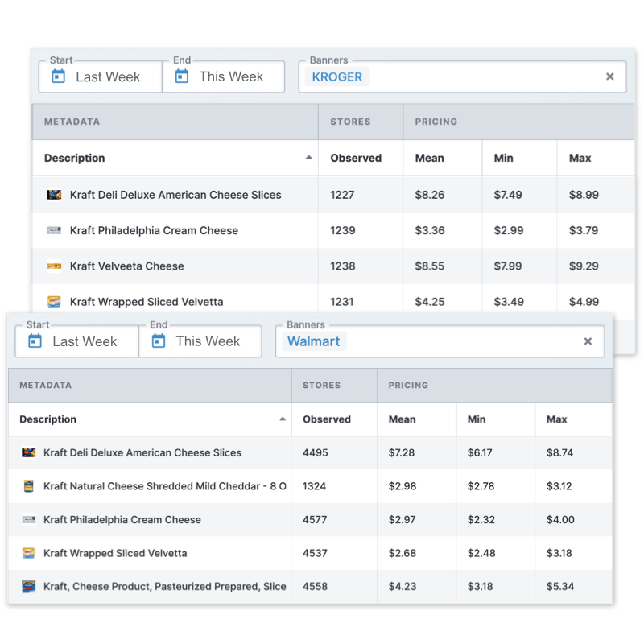The width and height of the screenshot is (644, 644).
Task: Select Kroger row Kraft Deli Deluxe American Cheese Slices
Action: click(x=333, y=195)
